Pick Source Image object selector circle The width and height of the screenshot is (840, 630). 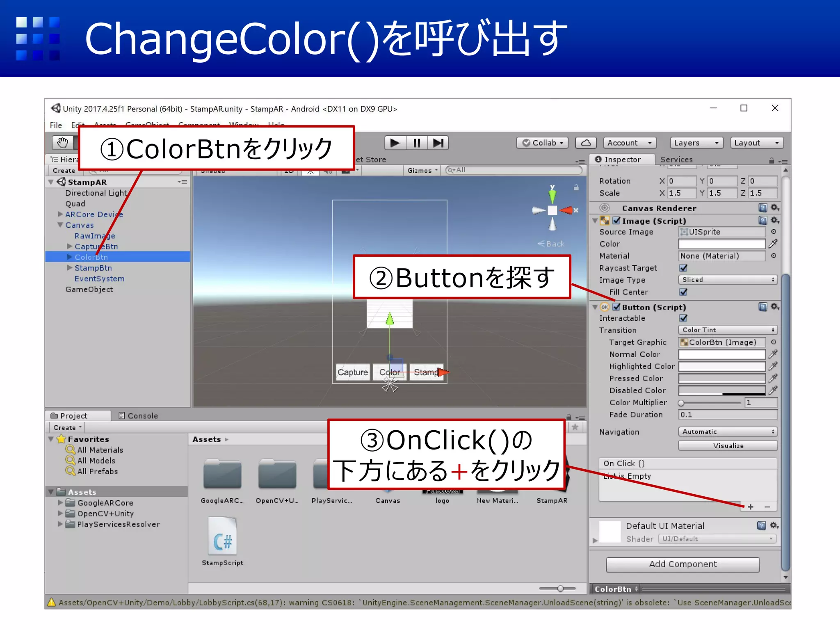click(x=773, y=232)
